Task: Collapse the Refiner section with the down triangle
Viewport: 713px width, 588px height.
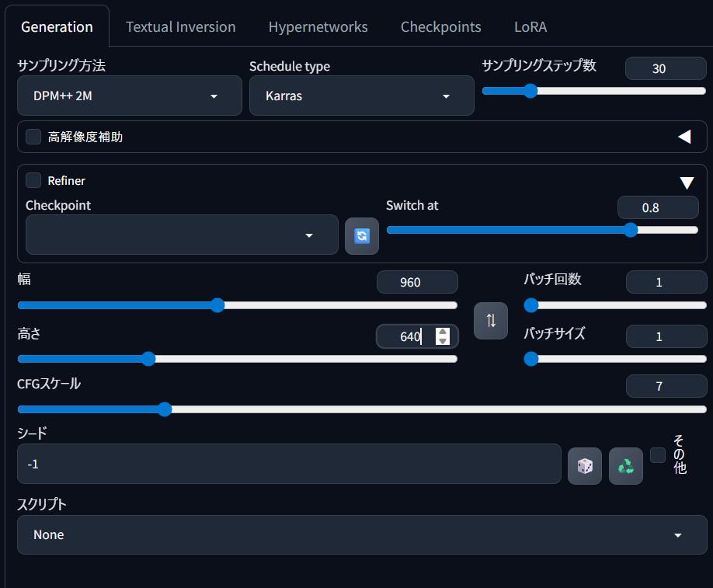Action: (687, 183)
